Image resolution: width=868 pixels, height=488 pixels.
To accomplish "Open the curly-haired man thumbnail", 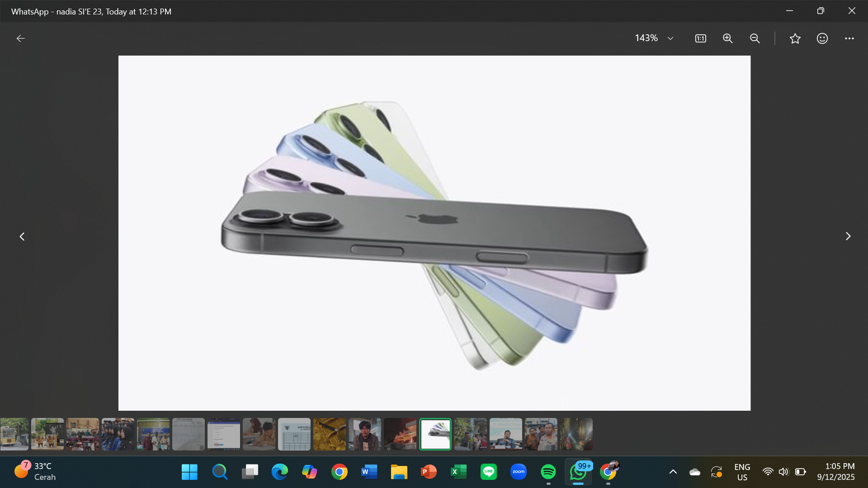I will 365,434.
